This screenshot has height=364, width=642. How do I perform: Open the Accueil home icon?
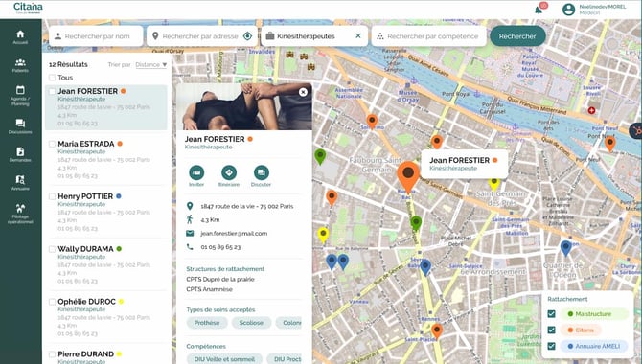tap(20, 34)
